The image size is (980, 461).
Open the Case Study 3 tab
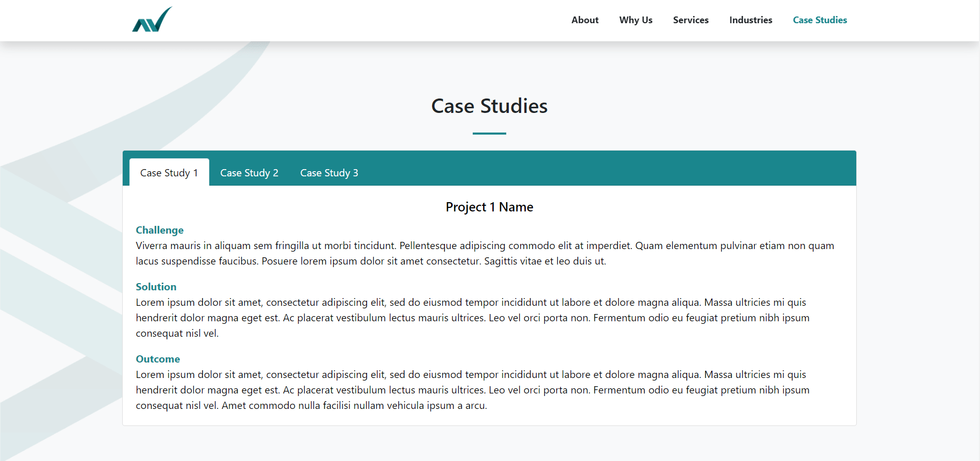(329, 173)
